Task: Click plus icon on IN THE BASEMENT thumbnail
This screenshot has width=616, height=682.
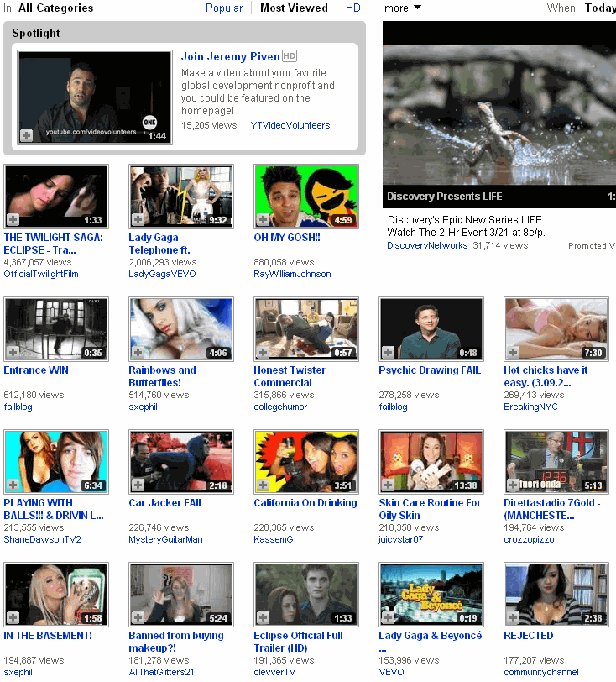Action: tap(13, 617)
